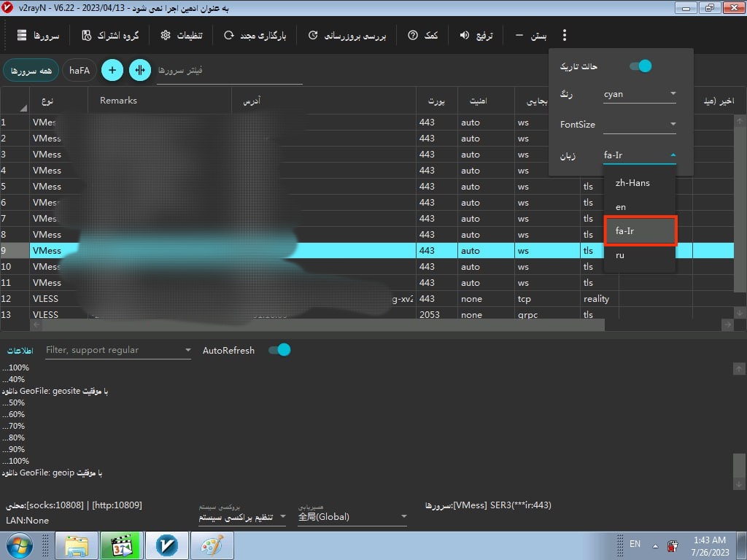Click the server filter input field
The image size is (747, 560).
click(x=228, y=71)
